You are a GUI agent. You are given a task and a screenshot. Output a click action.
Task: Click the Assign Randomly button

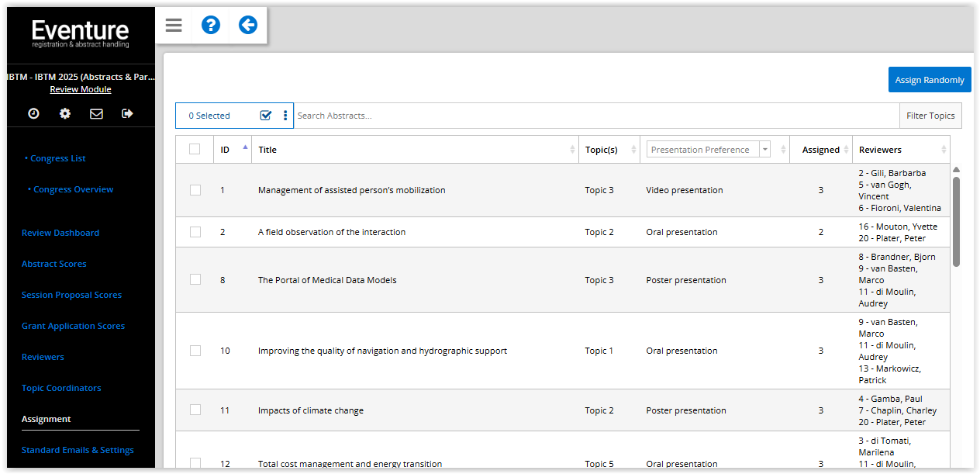(929, 80)
